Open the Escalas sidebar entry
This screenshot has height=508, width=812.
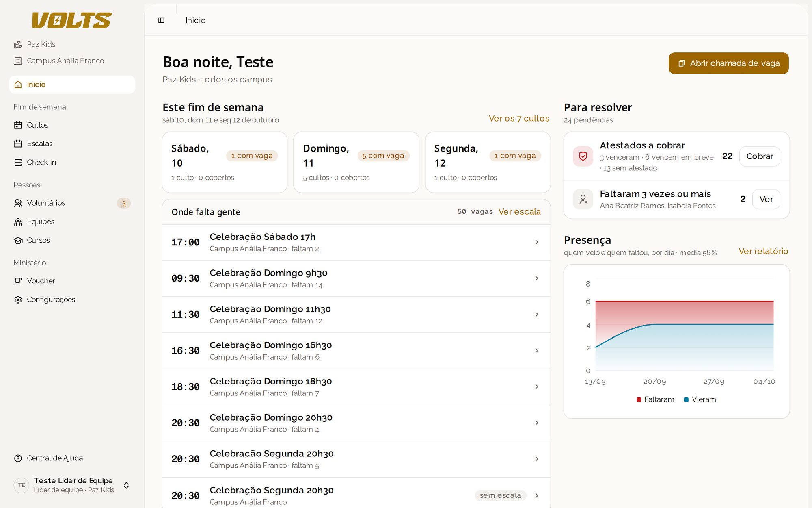[72, 143]
